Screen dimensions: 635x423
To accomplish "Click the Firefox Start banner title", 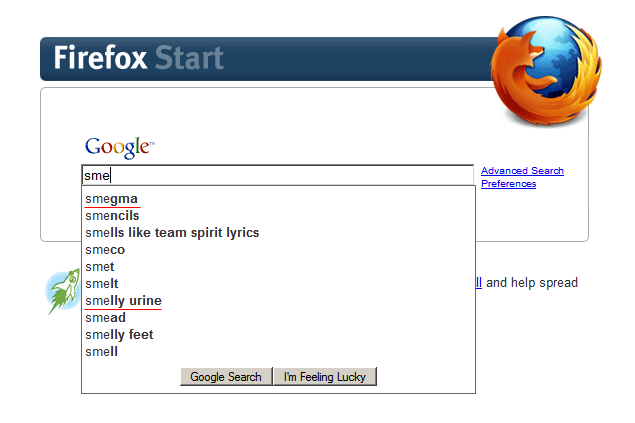I will (139, 58).
